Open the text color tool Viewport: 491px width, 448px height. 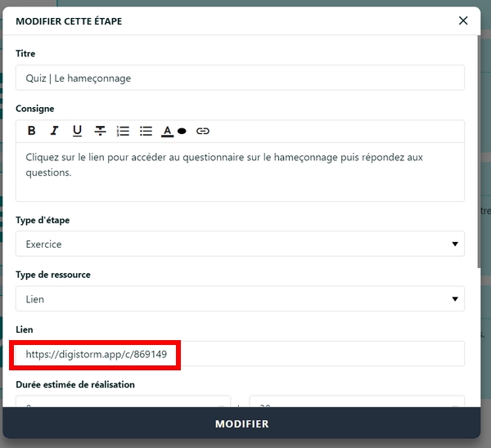pyautogui.click(x=167, y=131)
